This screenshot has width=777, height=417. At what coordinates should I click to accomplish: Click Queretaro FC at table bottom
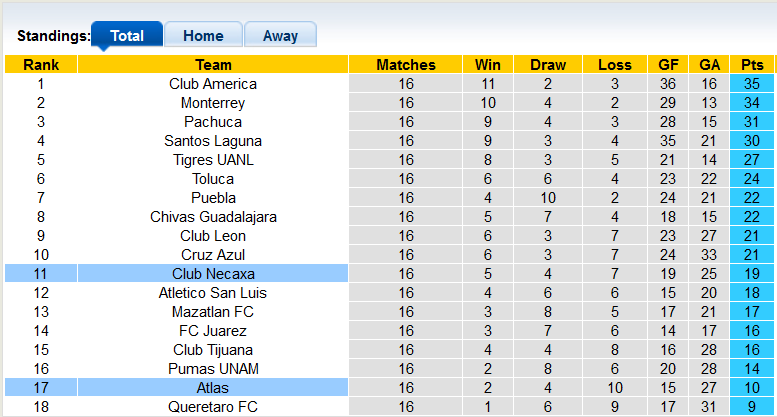[213, 407]
